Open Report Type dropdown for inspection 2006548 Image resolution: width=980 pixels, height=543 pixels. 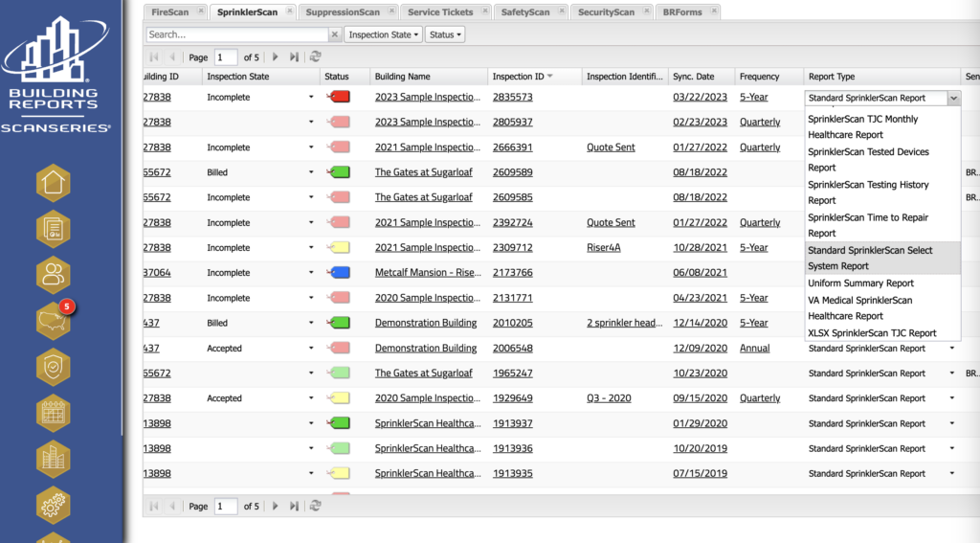point(952,348)
